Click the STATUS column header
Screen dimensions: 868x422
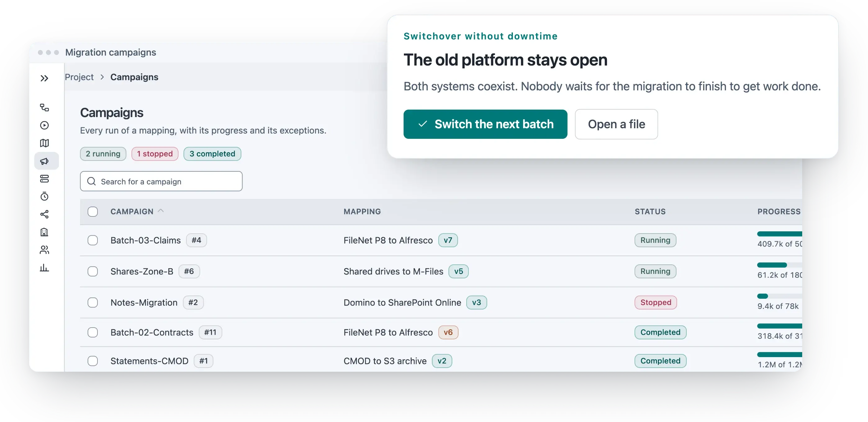tap(650, 212)
